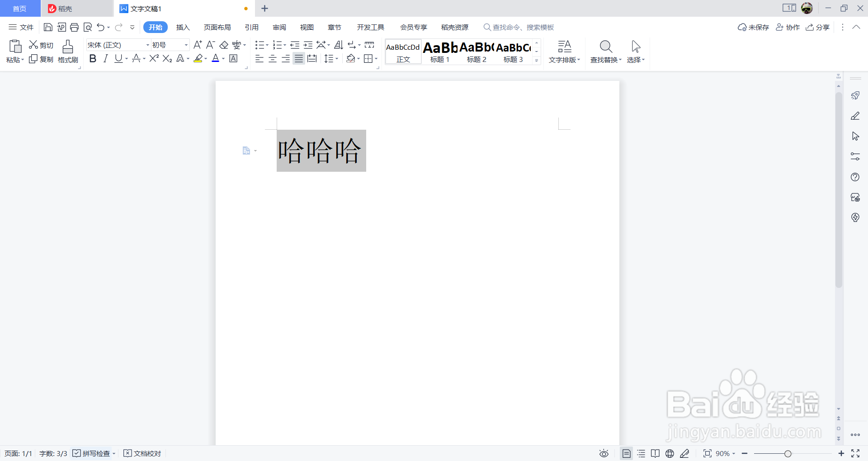This screenshot has height=461, width=868.
Task: Expand numbered list options
Action: 284,45
